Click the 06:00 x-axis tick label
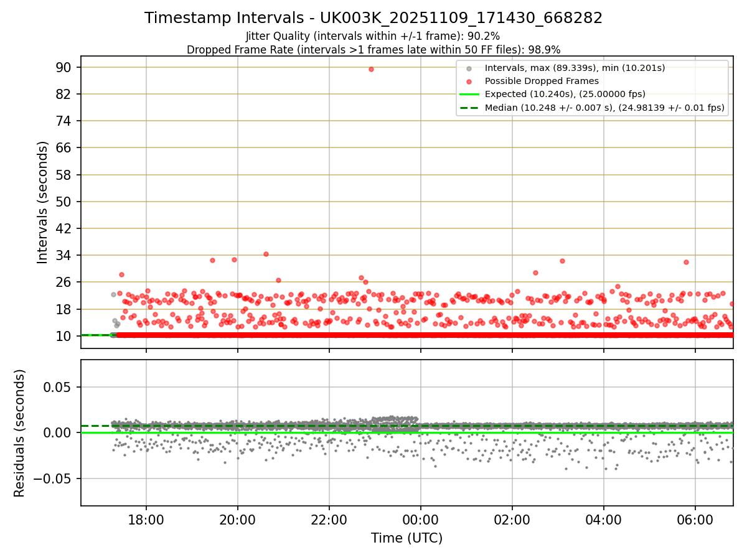The height and width of the screenshot is (560, 747). (695, 519)
